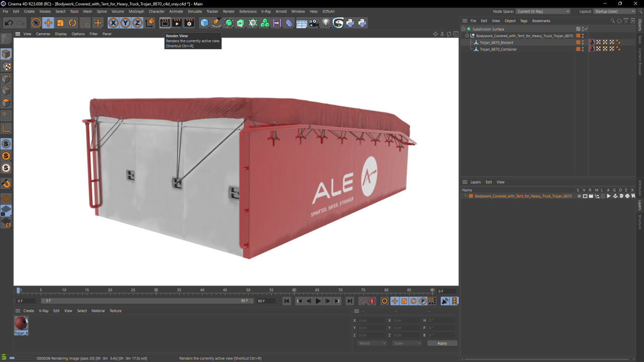Collapse the Subdivision Surface tree node
Screen dimensions: 644x362
coord(463,29)
